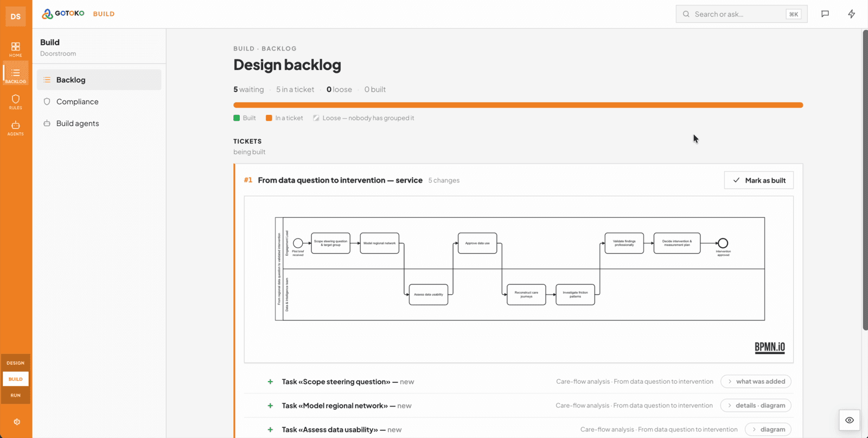Click Task «Model regional network» row text
The height and width of the screenshot is (438, 868).
pyautogui.click(x=347, y=405)
